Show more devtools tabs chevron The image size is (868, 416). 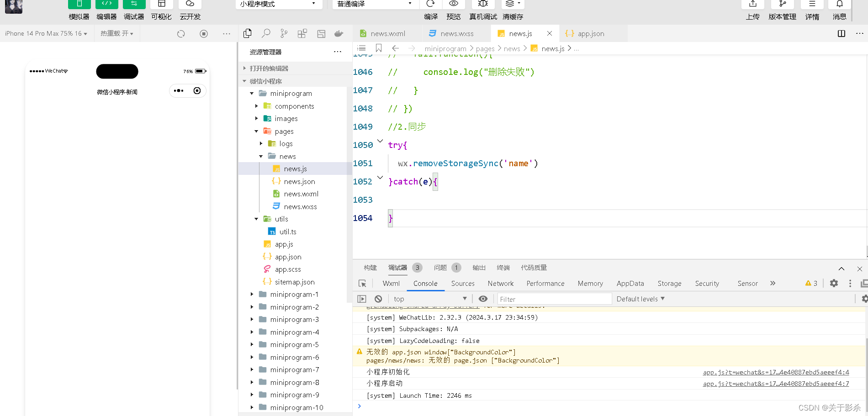(x=773, y=283)
